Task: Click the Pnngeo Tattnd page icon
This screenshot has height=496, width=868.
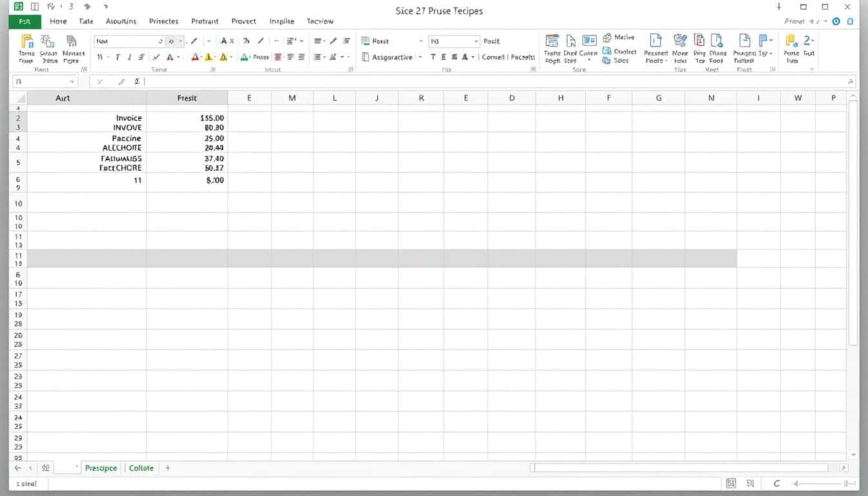Action: point(744,41)
